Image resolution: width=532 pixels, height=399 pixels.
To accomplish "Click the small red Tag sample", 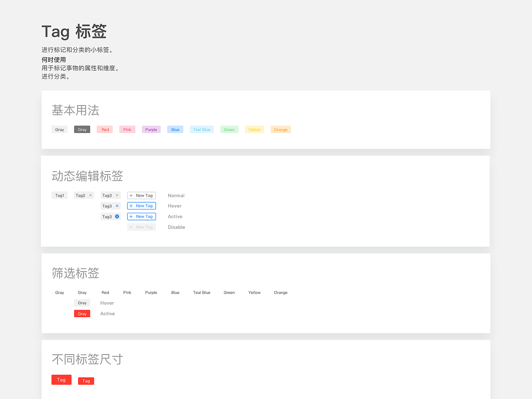I will click(86, 381).
